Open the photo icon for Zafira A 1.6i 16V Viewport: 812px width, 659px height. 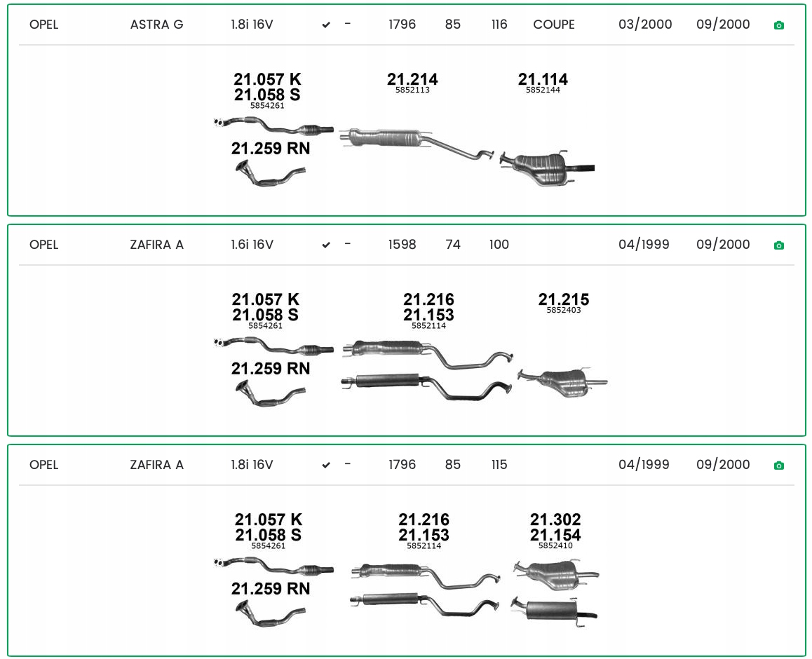pos(778,245)
